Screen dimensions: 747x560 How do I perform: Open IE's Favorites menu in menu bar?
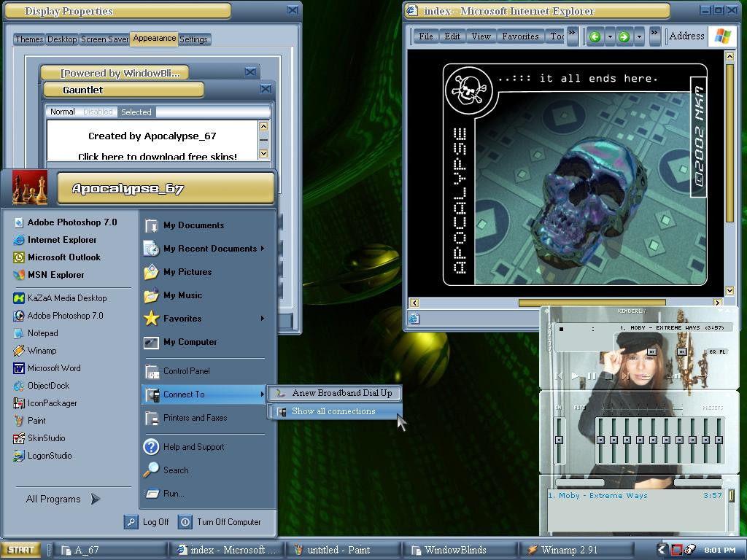point(520,36)
